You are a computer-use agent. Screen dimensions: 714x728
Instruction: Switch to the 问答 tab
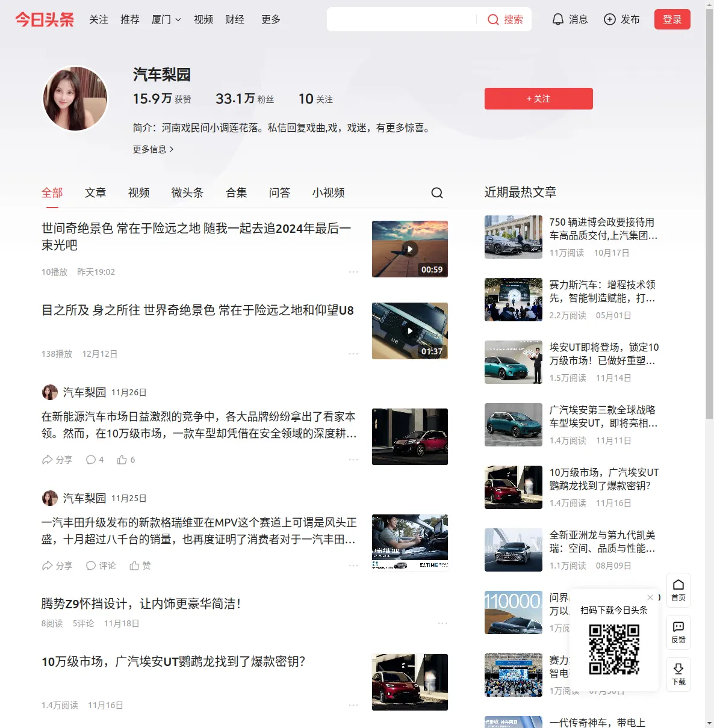(x=280, y=193)
